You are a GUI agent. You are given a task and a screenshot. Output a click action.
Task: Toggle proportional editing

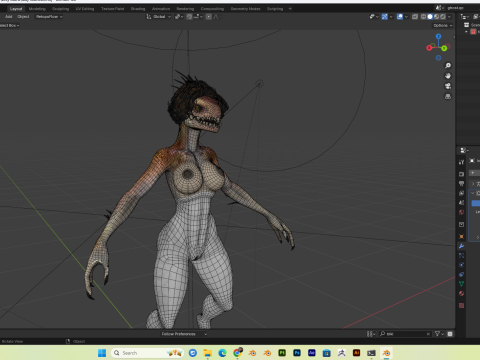click(x=209, y=17)
